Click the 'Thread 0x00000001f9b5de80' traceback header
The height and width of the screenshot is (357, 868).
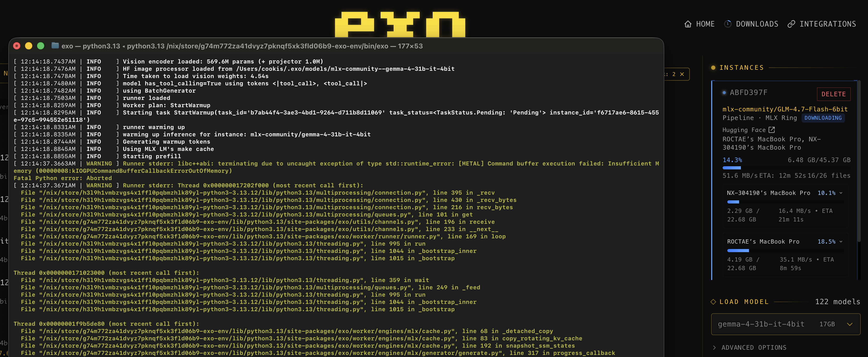coord(106,324)
